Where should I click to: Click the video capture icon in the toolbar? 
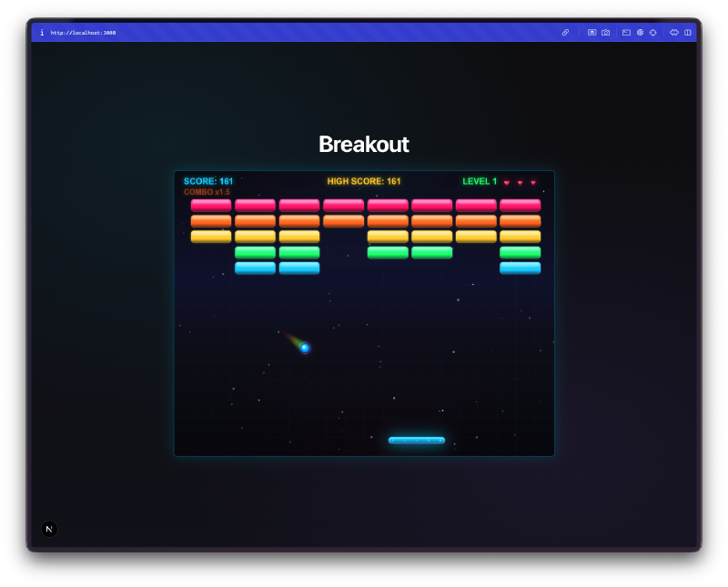pyautogui.click(x=592, y=33)
